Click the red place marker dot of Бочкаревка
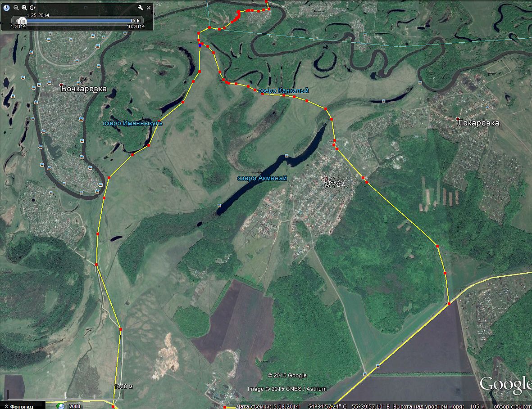 (61, 85)
